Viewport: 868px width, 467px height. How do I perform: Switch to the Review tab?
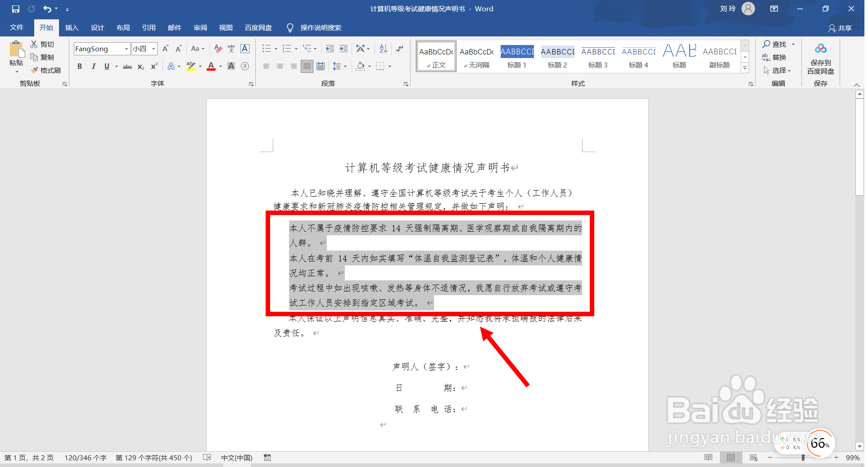(200, 27)
